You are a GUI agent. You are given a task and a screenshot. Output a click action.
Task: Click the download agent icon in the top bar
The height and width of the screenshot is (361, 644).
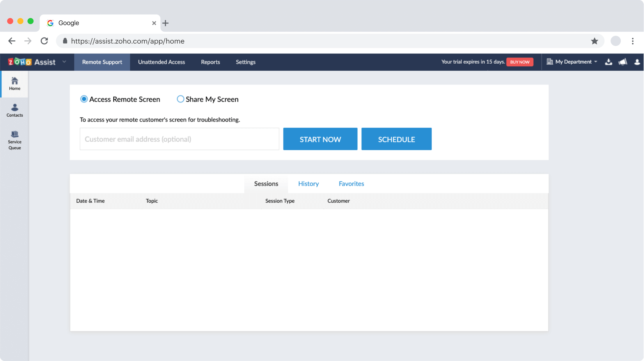click(608, 62)
